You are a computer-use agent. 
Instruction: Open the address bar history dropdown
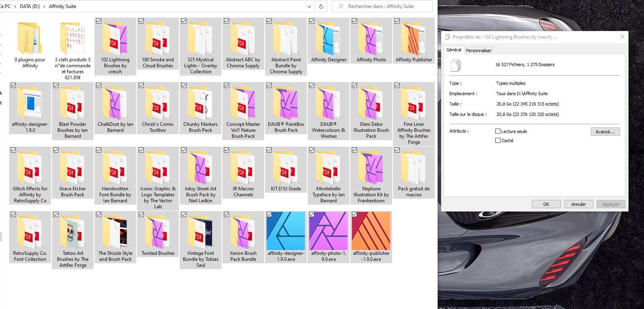coord(309,6)
